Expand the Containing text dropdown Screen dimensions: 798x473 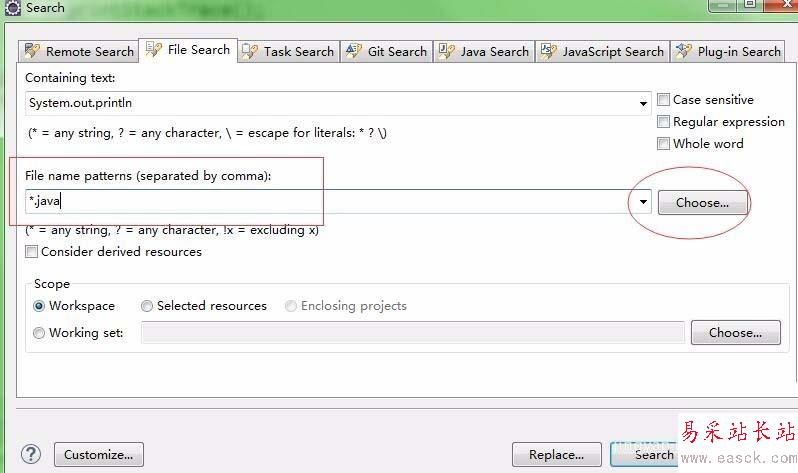(x=643, y=103)
